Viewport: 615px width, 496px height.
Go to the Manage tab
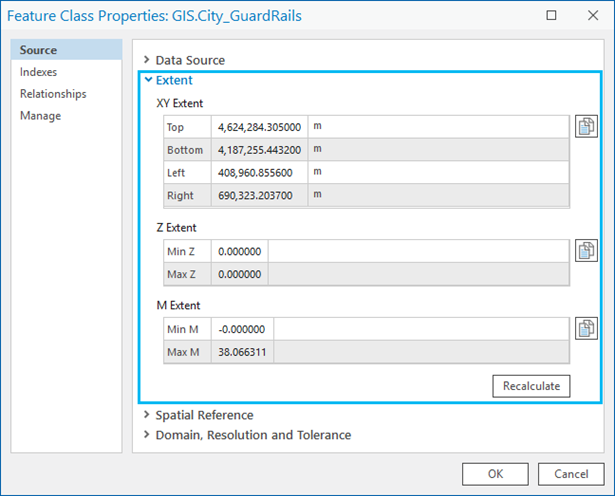(x=40, y=116)
